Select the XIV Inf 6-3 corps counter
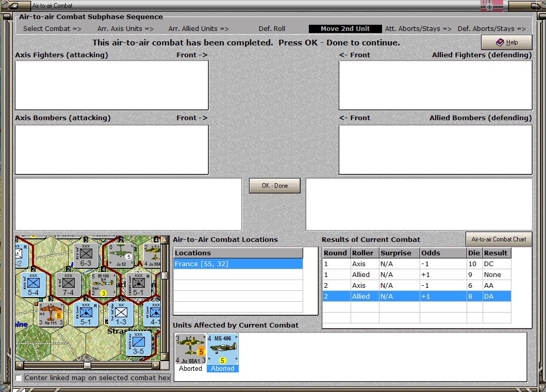This screenshot has height=392, width=546. [x=86, y=255]
